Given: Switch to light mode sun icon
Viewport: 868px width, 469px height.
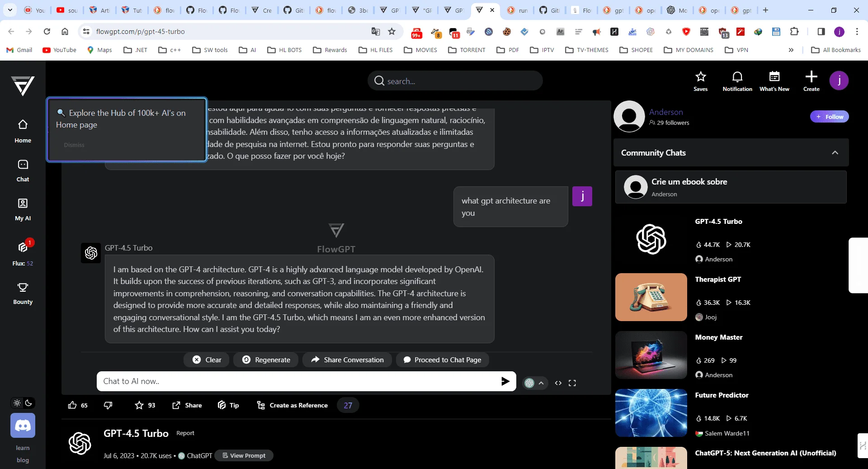Looking at the screenshot, I should pos(17,403).
